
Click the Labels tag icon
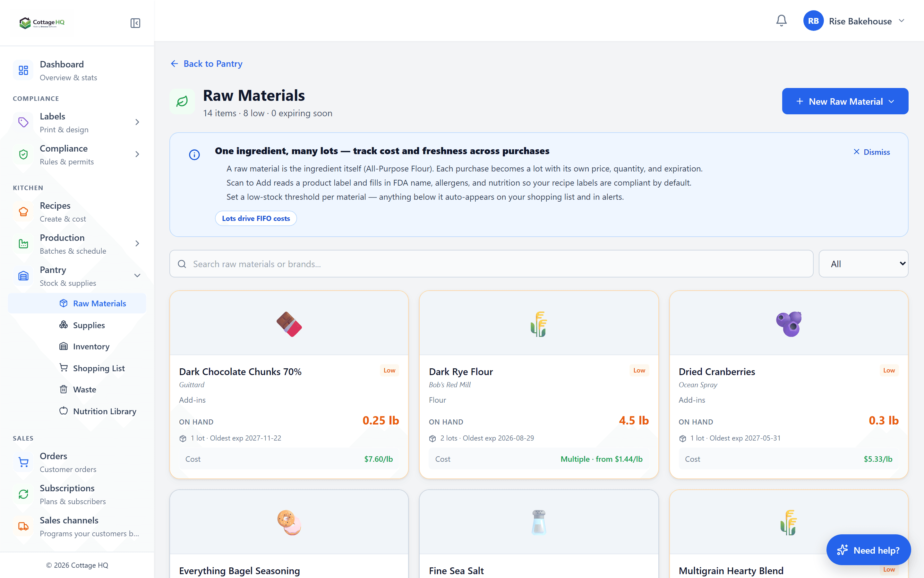tap(23, 122)
